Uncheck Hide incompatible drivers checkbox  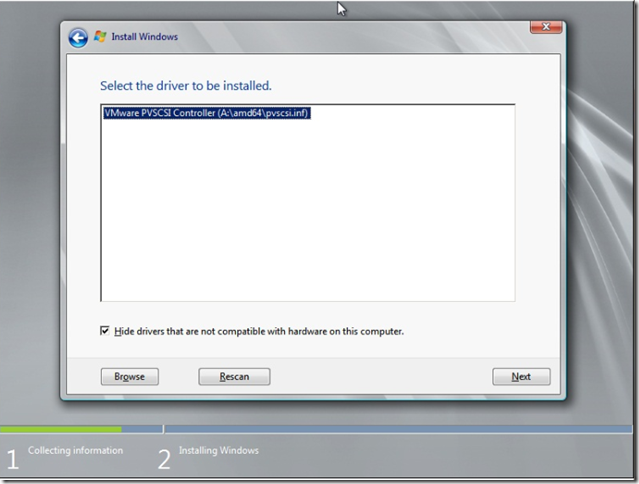105,330
